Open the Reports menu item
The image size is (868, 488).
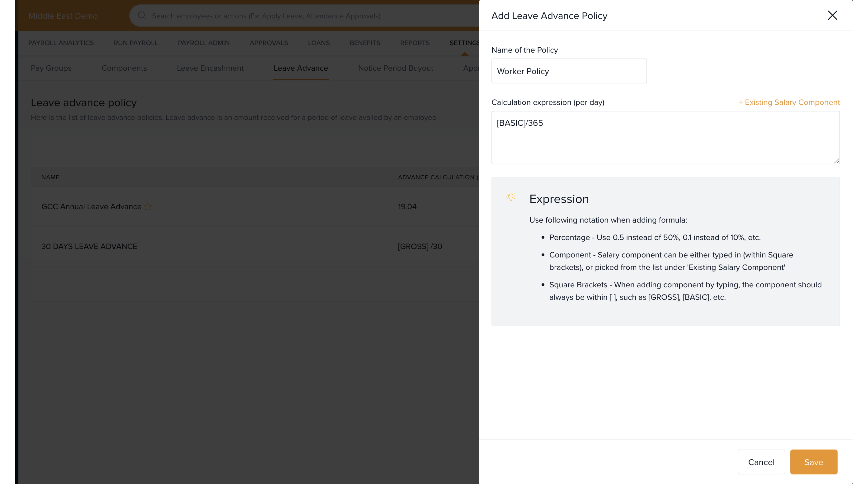click(x=414, y=43)
